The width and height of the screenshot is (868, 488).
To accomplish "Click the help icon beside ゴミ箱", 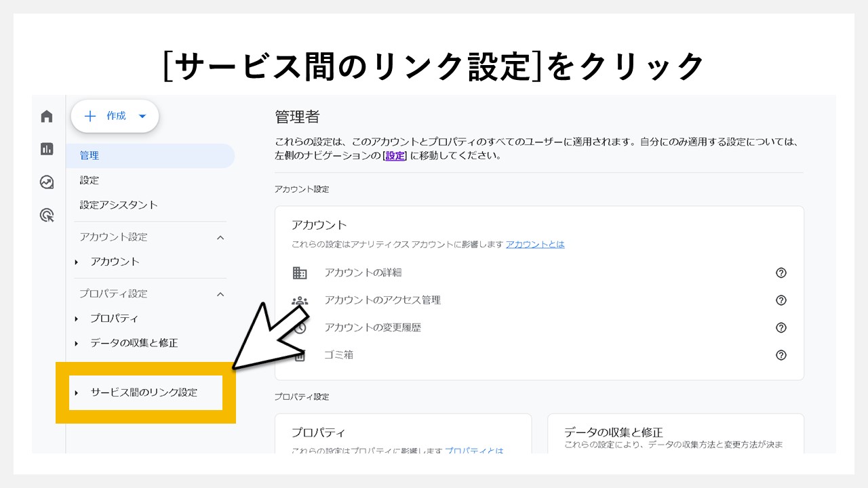I will [781, 355].
